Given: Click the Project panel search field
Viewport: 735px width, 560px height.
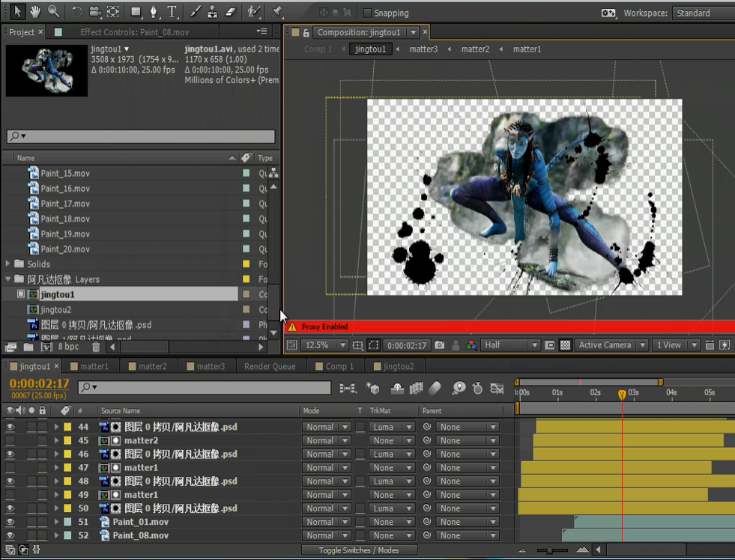Looking at the screenshot, I should click(141, 136).
